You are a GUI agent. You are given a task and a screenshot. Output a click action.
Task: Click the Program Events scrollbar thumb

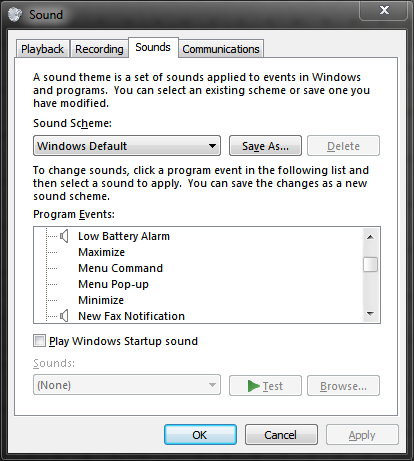pos(370,265)
